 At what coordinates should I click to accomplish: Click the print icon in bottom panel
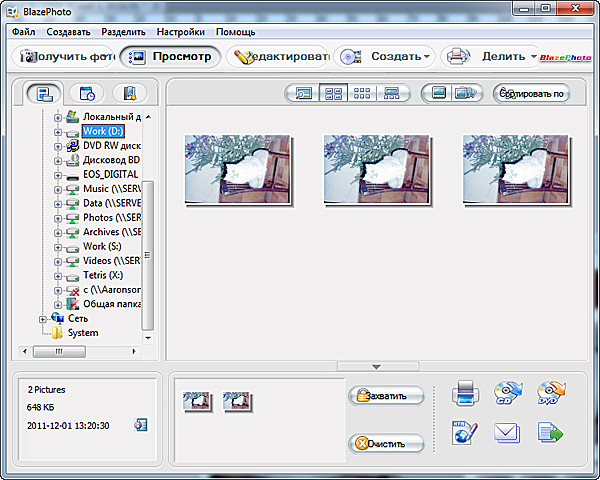tap(467, 394)
